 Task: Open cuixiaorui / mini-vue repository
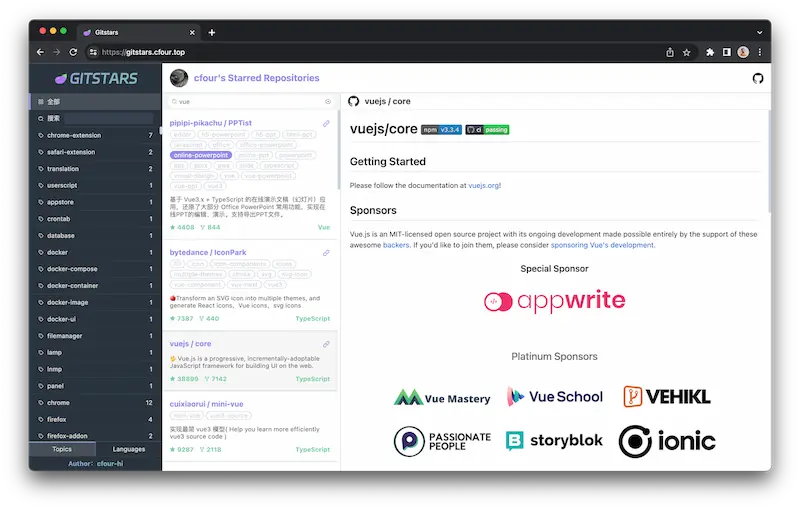(206, 404)
